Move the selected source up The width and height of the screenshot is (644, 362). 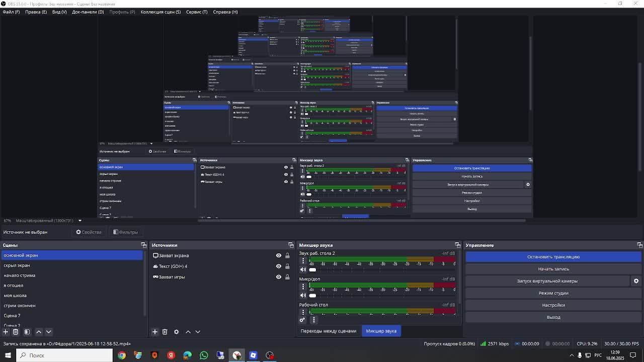(188, 332)
